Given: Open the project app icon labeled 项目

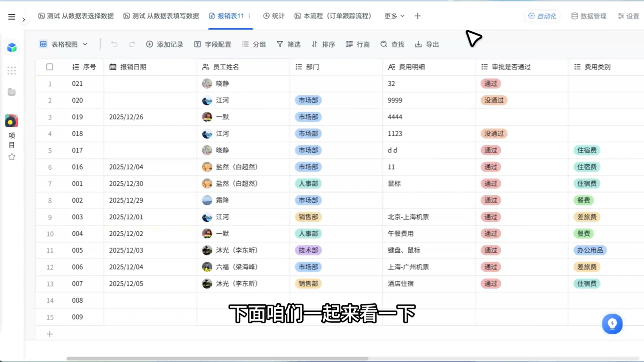Looking at the screenshot, I should pos(12,121).
